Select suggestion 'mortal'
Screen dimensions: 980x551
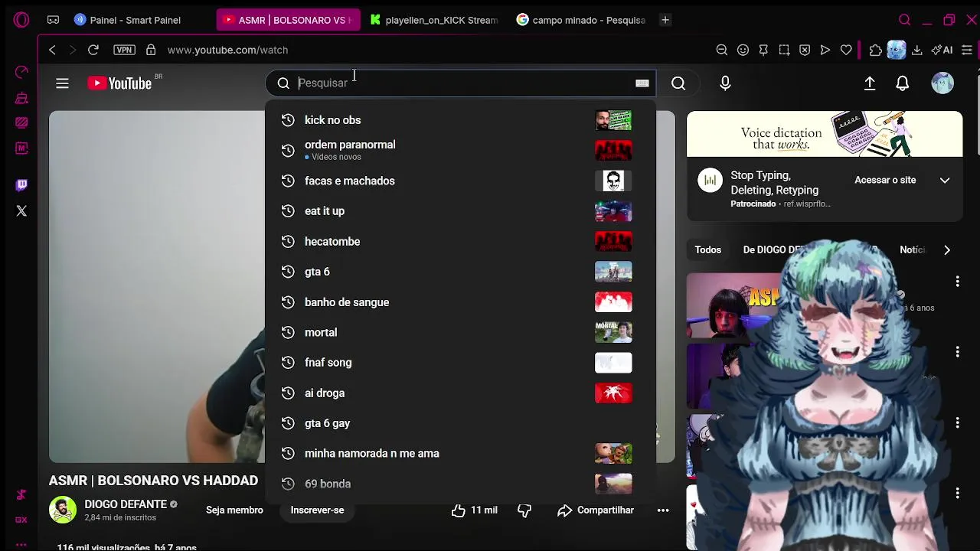tap(460, 332)
